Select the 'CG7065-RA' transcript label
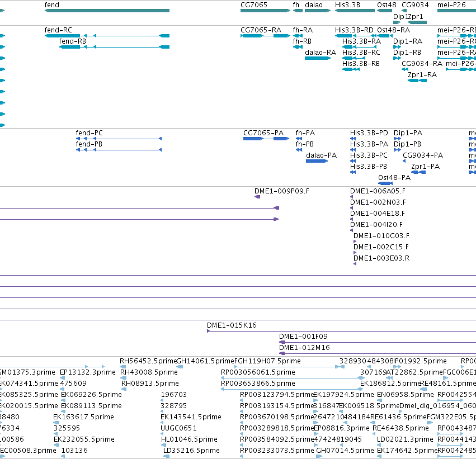The width and height of the screenshot is (476, 459). pos(261,30)
